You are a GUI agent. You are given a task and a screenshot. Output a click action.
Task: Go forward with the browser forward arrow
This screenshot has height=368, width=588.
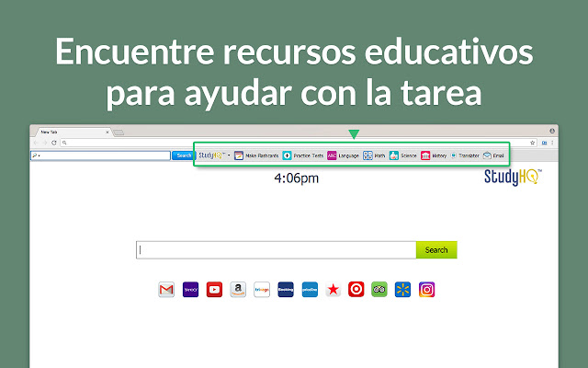(x=45, y=143)
